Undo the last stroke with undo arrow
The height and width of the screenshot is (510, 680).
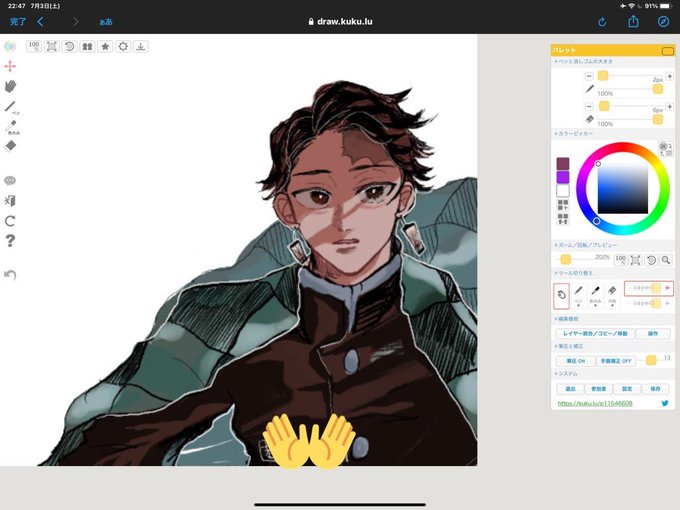(x=10, y=275)
